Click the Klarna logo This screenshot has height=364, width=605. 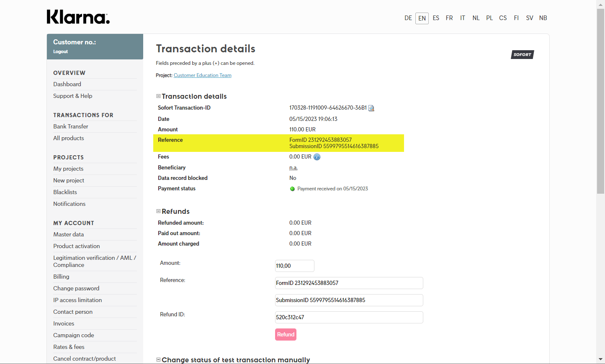click(78, 17)
